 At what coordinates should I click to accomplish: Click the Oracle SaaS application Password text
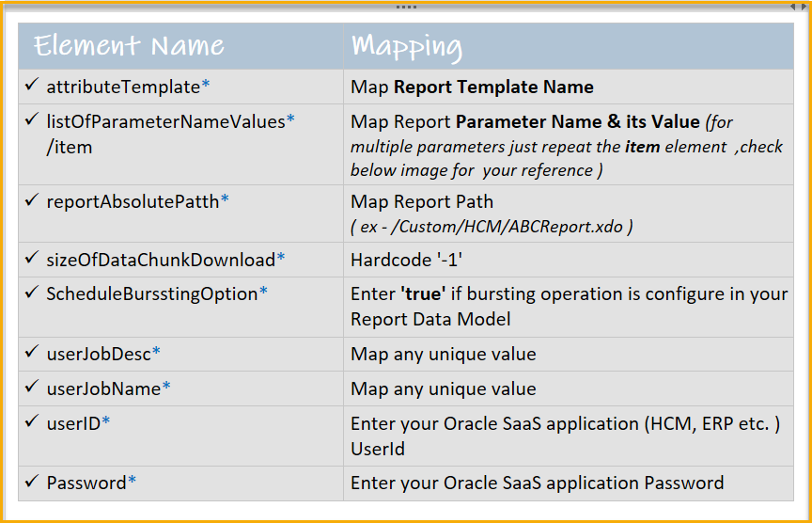pyautogui.click(x=537, y=483)
